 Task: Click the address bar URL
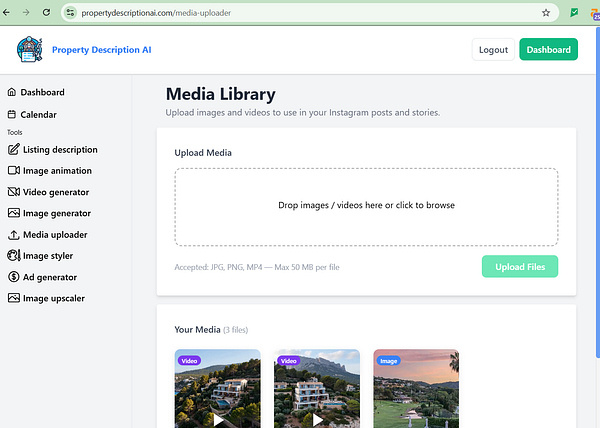[x=156, y=13]
